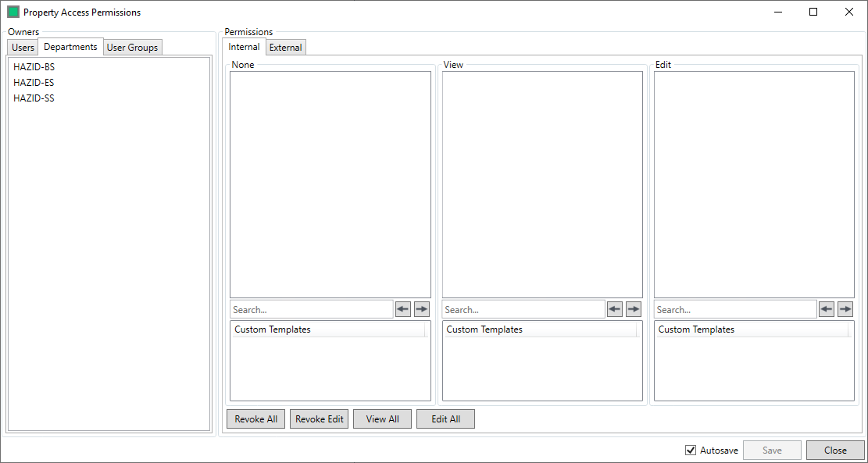Choose the HAZID-SS department
This screenshot has height=463, width=868.
tap(34, 98)
